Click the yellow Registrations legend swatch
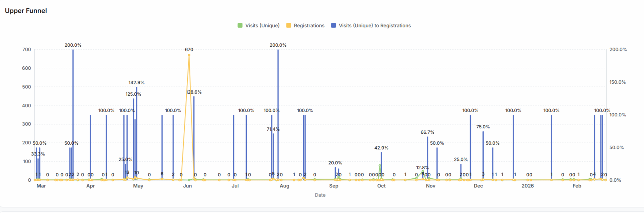 tap(289, 26)
